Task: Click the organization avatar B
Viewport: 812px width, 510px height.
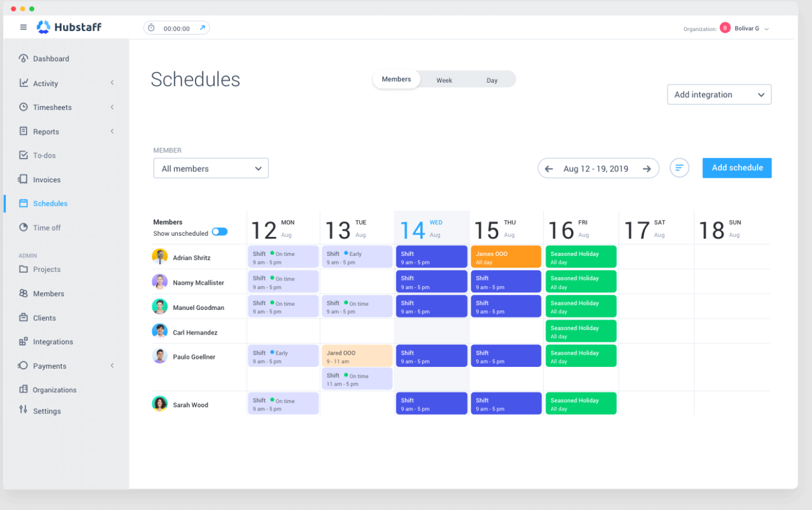Action: click(725, 28)
